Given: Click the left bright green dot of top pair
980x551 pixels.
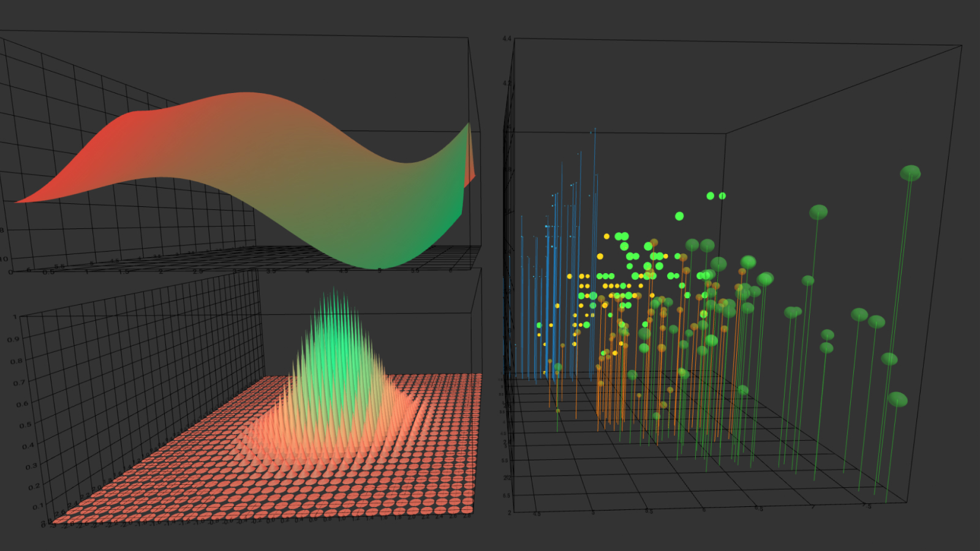Looking at the screenshot, I should pos(710,196).
